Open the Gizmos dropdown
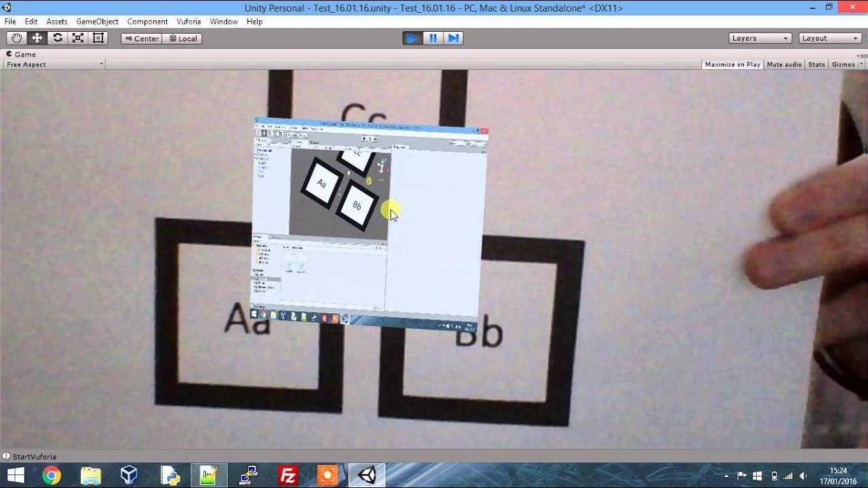868x488 pixels. pos(846,64)
